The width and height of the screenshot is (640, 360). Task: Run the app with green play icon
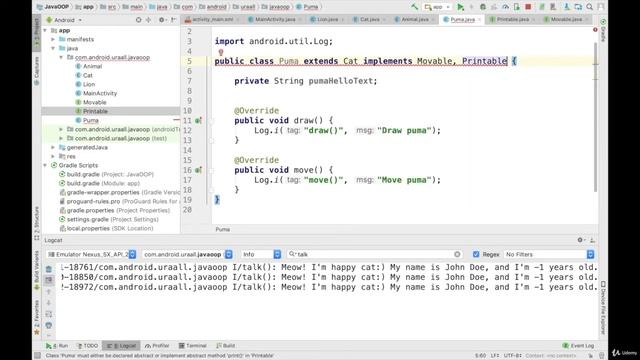click(460, 7)
